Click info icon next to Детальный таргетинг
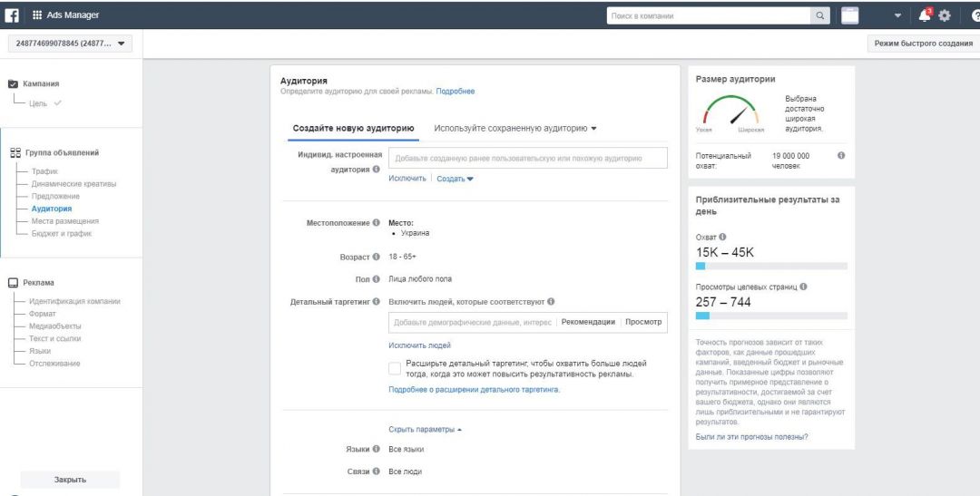 pyautogui.click(x=376, y=301)
